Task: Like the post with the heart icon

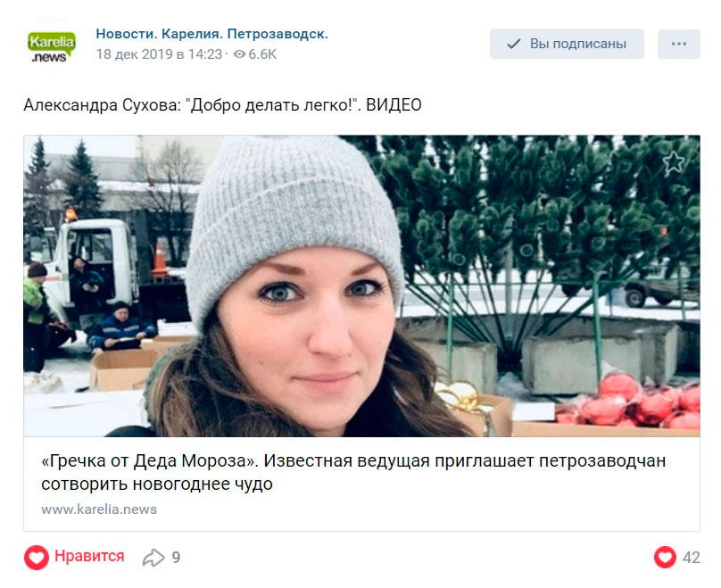Action: [37, 557]
